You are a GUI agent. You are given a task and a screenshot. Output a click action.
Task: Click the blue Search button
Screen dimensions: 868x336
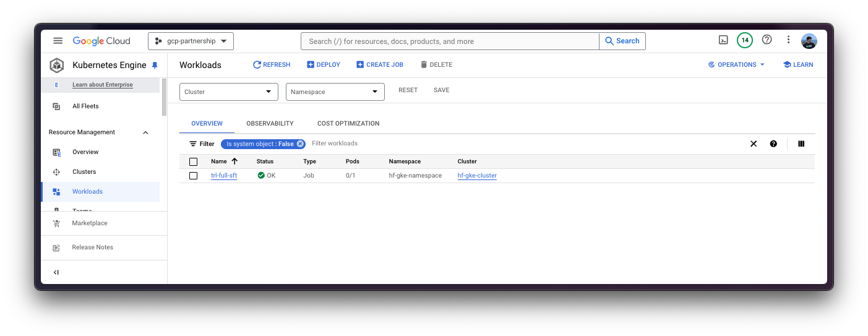point(622,41)
